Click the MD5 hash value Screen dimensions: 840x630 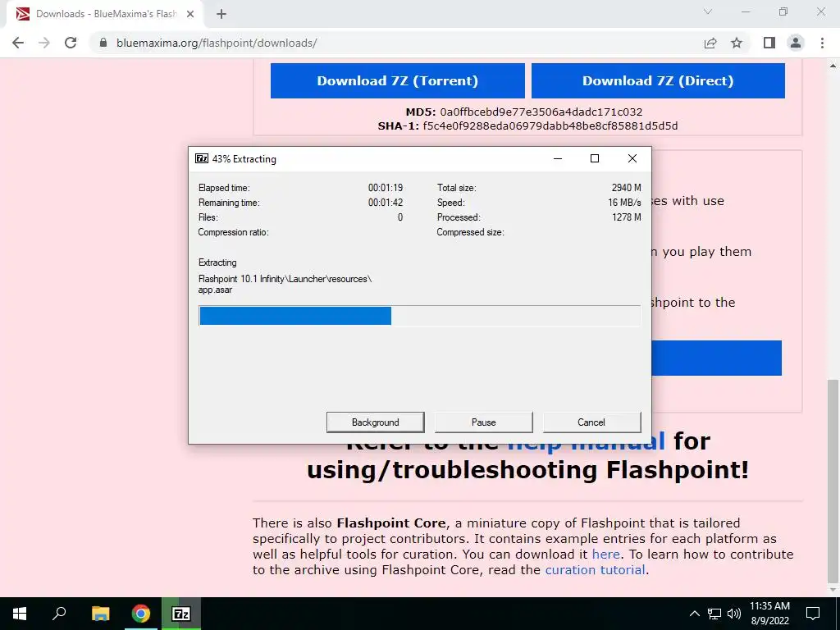541,112
